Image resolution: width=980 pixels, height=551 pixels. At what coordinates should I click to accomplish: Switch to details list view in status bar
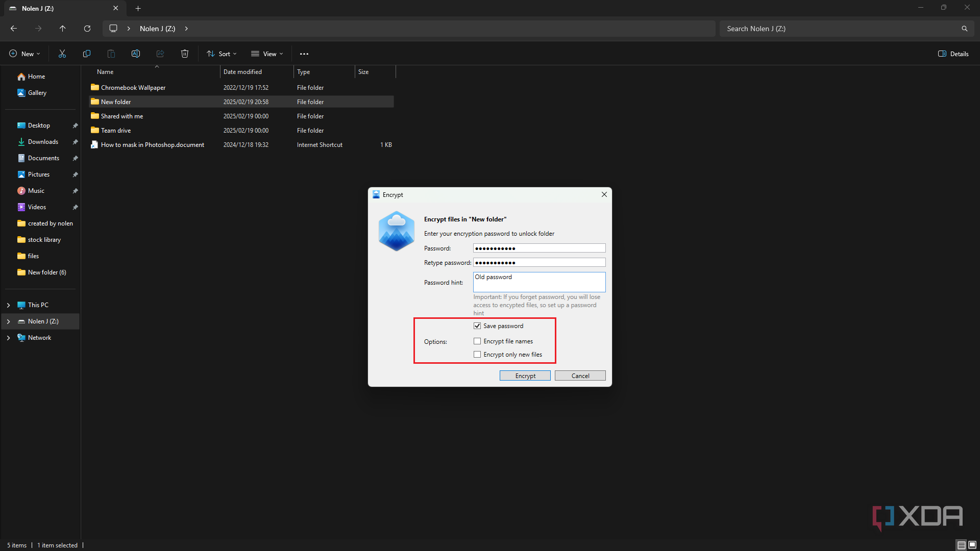click(x=961, y=545)
